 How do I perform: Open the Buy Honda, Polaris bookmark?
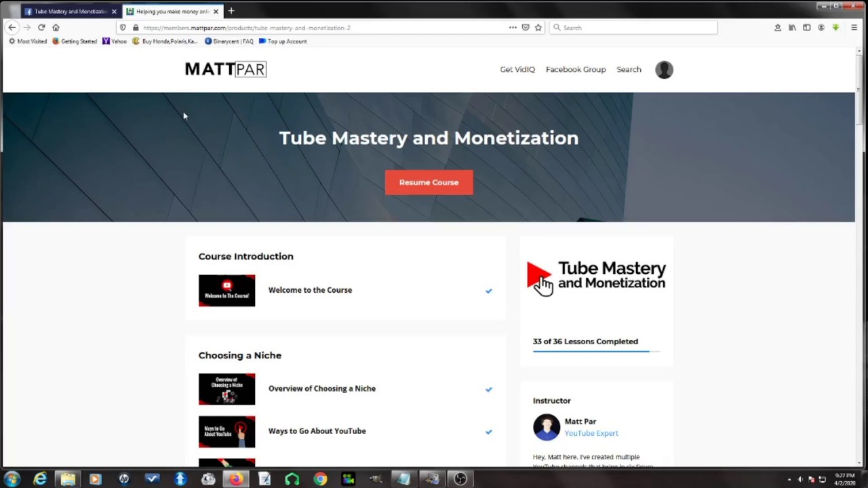coord(165,41)
